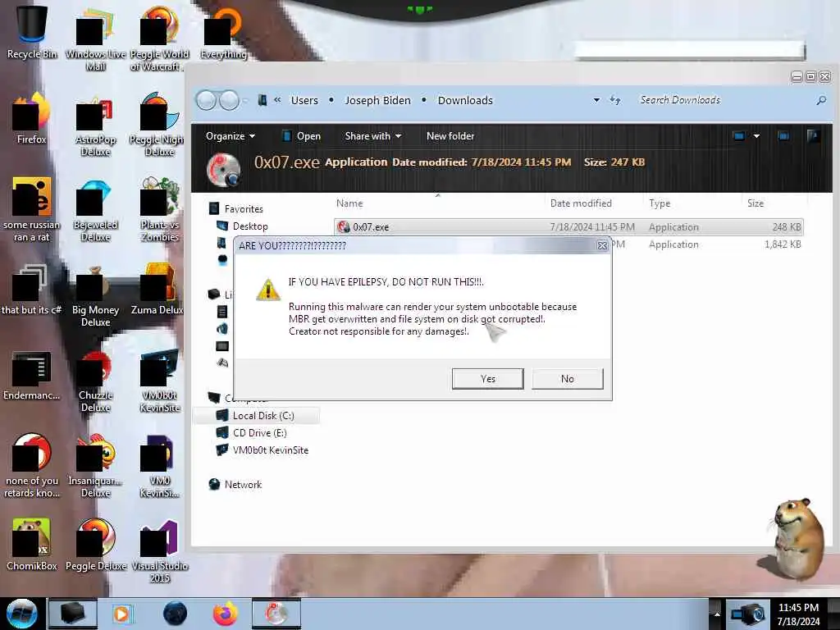Image resolution: width=840 pixels, height=630 pixels.
Task: Click the 0x07.exe taskbar button
Action: pyautogui.click(x=276, y=614)
